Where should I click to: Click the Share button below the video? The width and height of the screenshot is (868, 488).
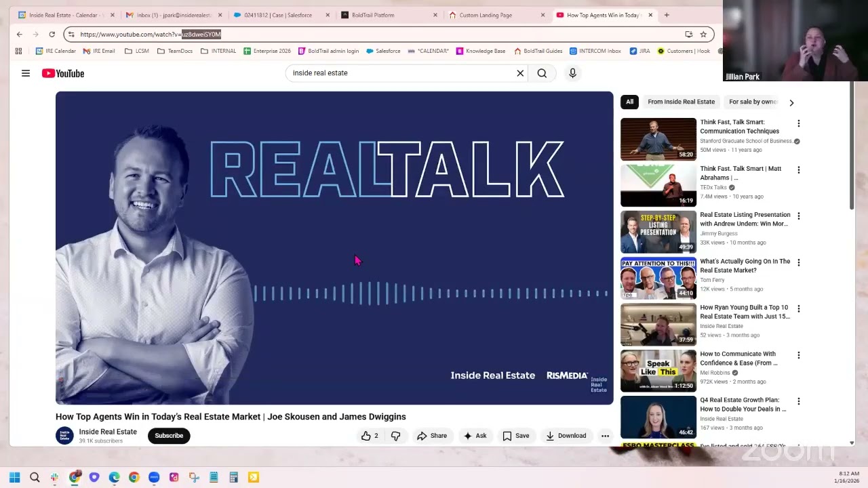432,436
